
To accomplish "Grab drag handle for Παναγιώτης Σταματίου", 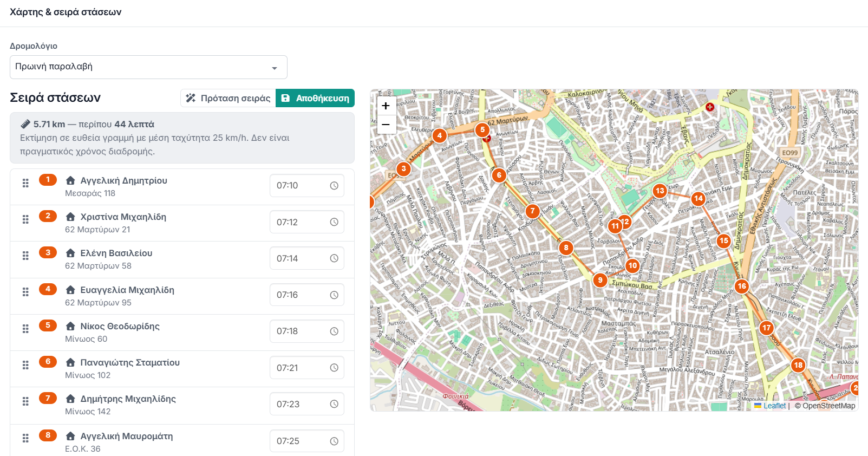I will [25, 365].
